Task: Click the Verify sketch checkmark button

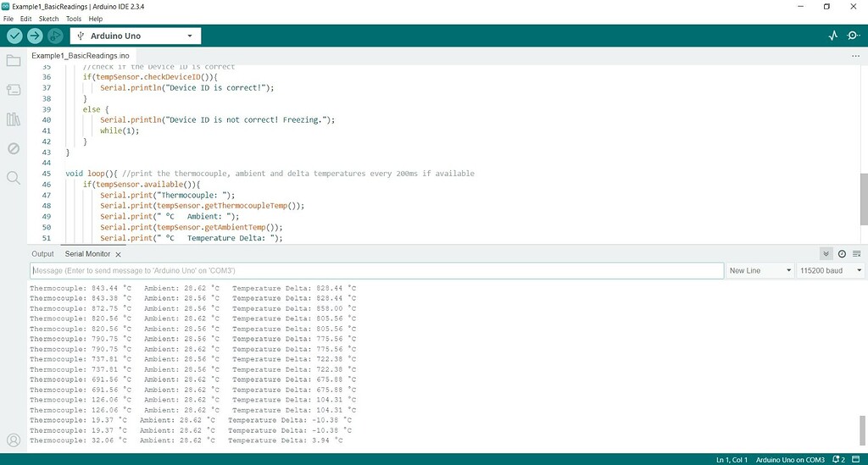Action: (15, 36)
